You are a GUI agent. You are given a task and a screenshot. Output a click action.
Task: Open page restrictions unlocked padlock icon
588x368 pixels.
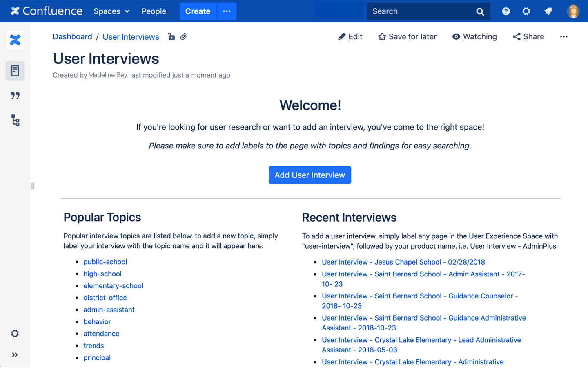(171, 37)
